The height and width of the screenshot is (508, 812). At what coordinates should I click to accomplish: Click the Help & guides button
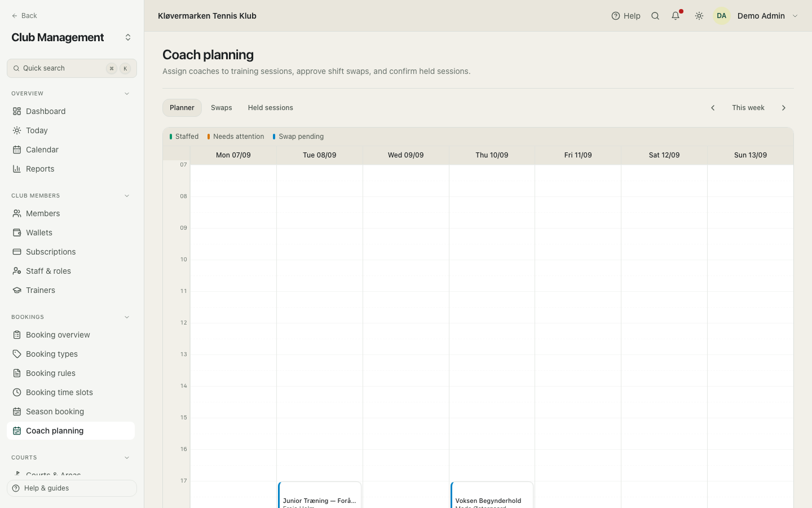tap(72, 488)
